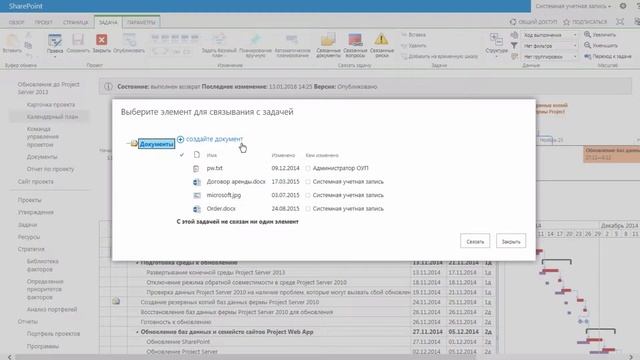This screenshot has width=640, height=360.
Task: Click the ПОДПИСАТЬСЯ star icon
Action: (x=566, y=22)
